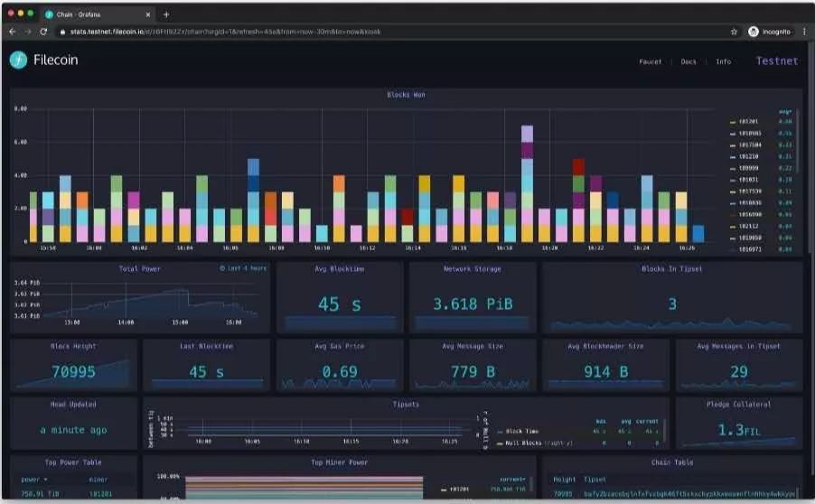Open the Pledge Collateral panel title menu
Image resolution: width=815 pixels, height=504 pixels.
coord(738,405)
